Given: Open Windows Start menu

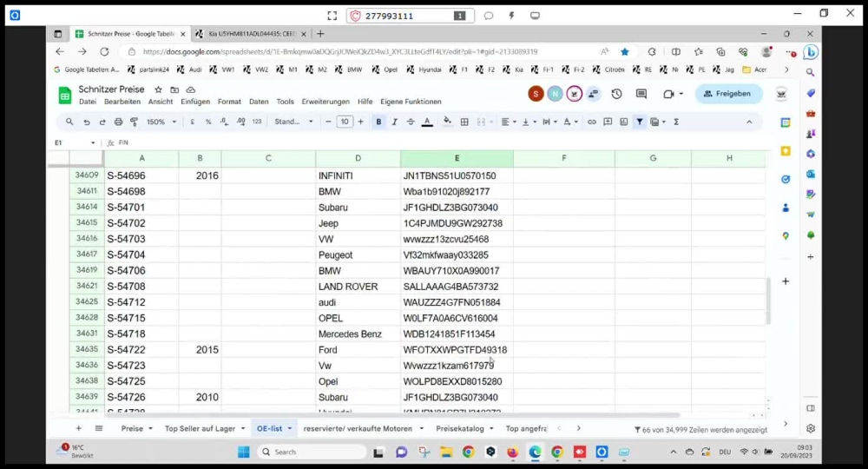Looking at the screenshot, I should [x=244, y=452].
